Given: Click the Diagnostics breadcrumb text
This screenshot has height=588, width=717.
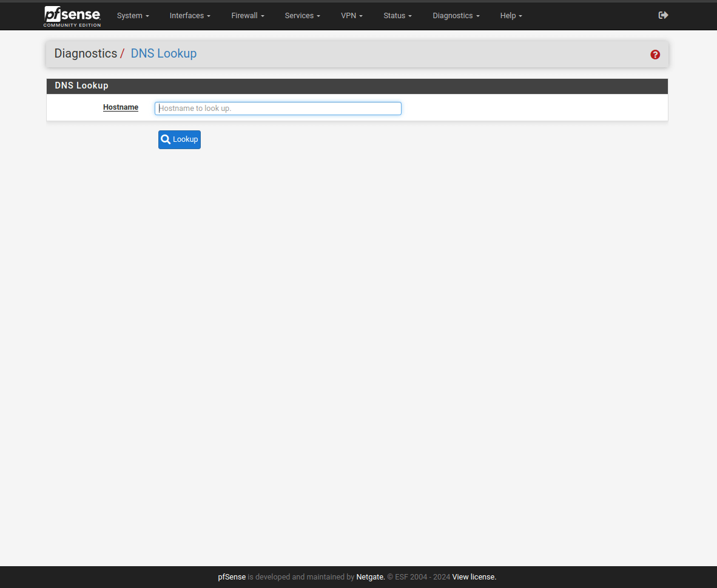Looking at the screenshot, I should coord(86,53).
